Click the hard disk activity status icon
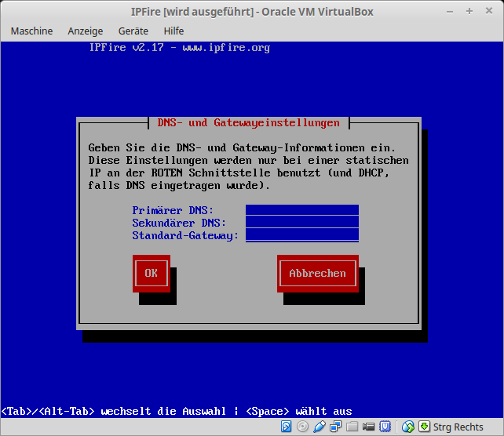This screenshot has height=436, width=504. (286, 427)
